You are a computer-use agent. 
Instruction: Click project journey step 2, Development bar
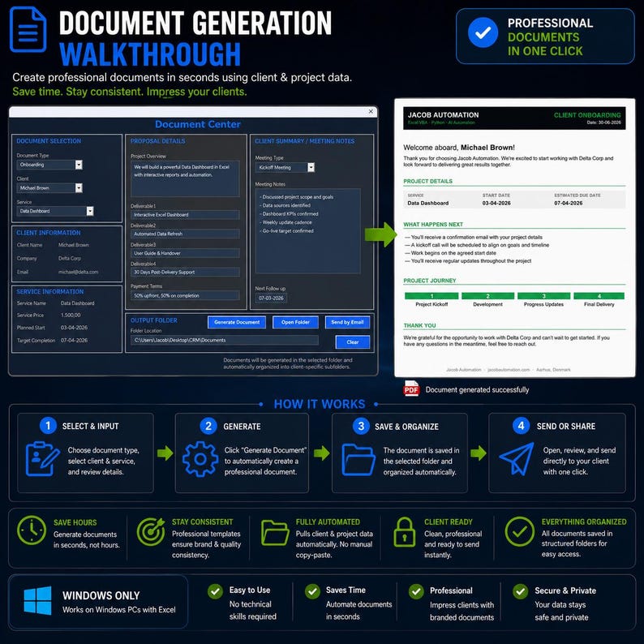pos(487,296)
